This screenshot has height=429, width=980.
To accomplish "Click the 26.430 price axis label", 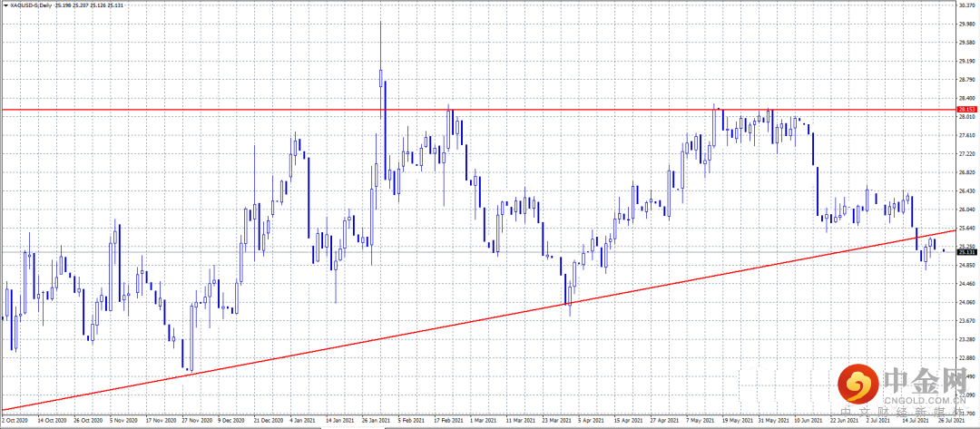I will 967,191.
